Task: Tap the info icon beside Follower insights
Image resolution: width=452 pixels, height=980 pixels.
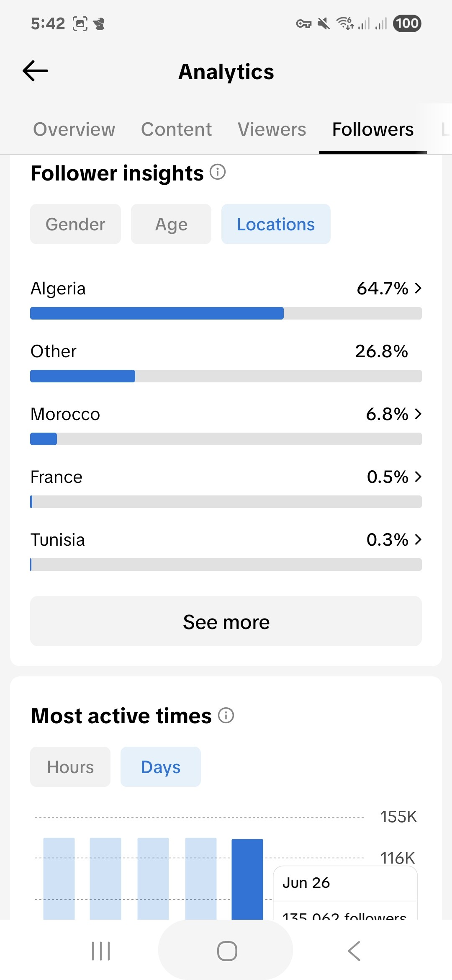Action: point(218,172)
